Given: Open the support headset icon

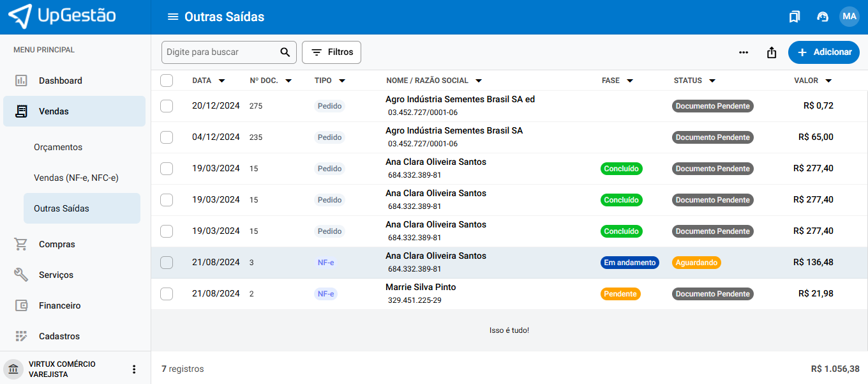Looking at the screenshot, I should 823,17.
